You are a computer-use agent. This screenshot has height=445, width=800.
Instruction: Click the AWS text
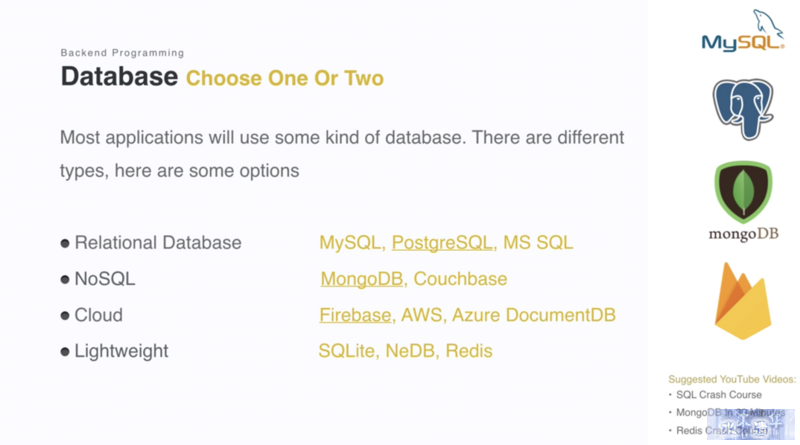tap(421, 315)
